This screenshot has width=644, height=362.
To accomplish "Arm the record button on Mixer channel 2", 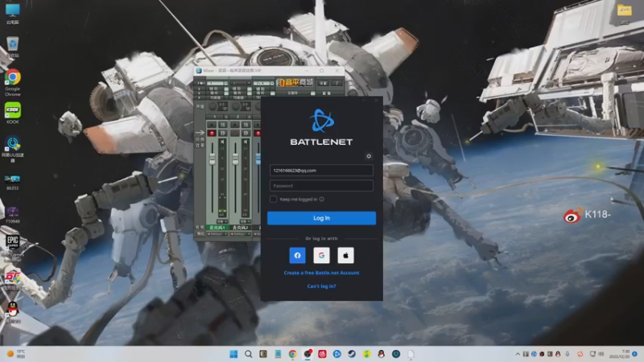I will point(234,133).
